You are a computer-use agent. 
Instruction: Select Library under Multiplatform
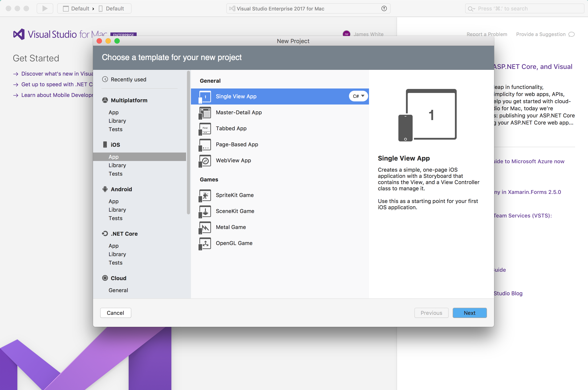tap(117, 121)
